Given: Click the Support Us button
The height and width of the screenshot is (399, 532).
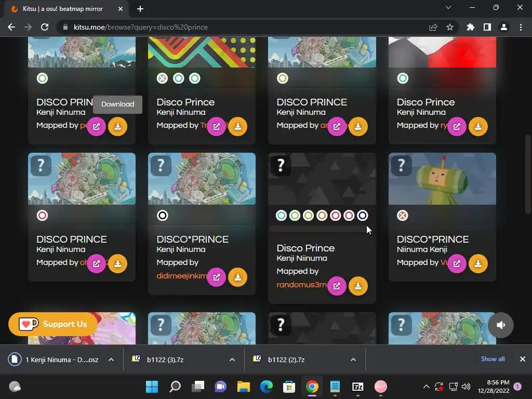Looking at the screenshot, I should (53, 324).
